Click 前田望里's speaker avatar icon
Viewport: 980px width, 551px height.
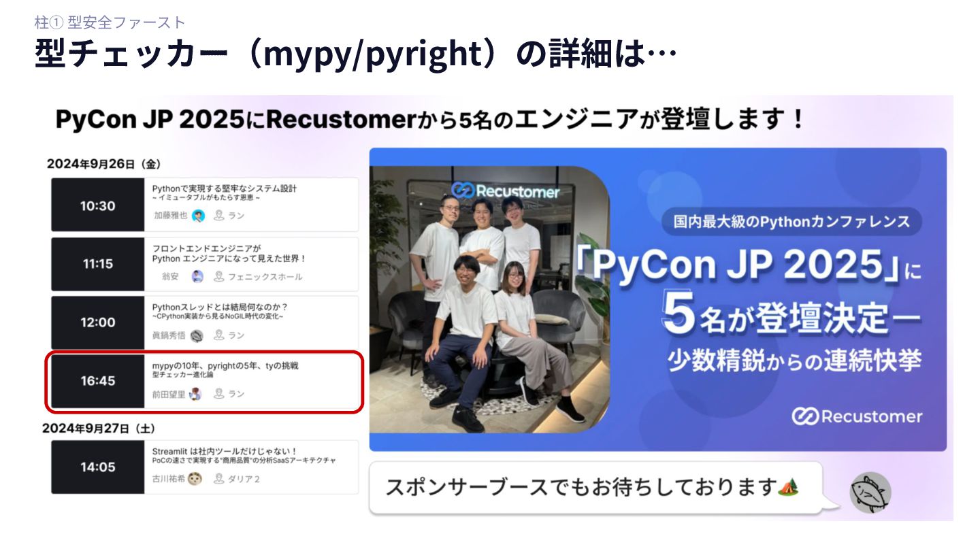tap(196, 394)
